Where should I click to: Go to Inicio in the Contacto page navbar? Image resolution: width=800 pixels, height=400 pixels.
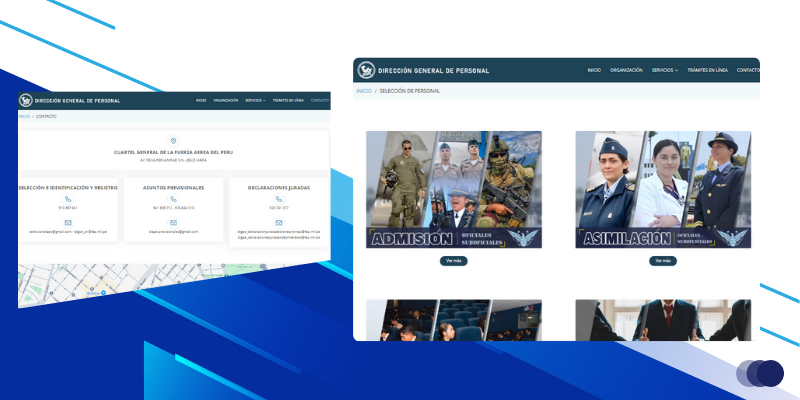click(x=201, y=101)
